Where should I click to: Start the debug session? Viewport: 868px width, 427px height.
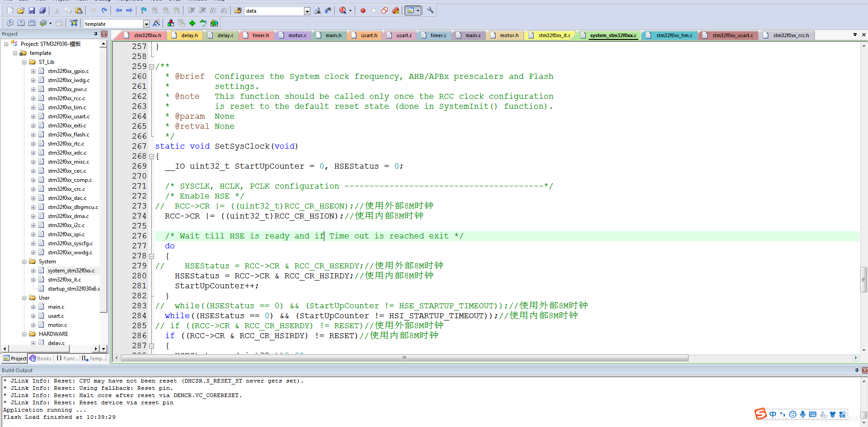343,10
